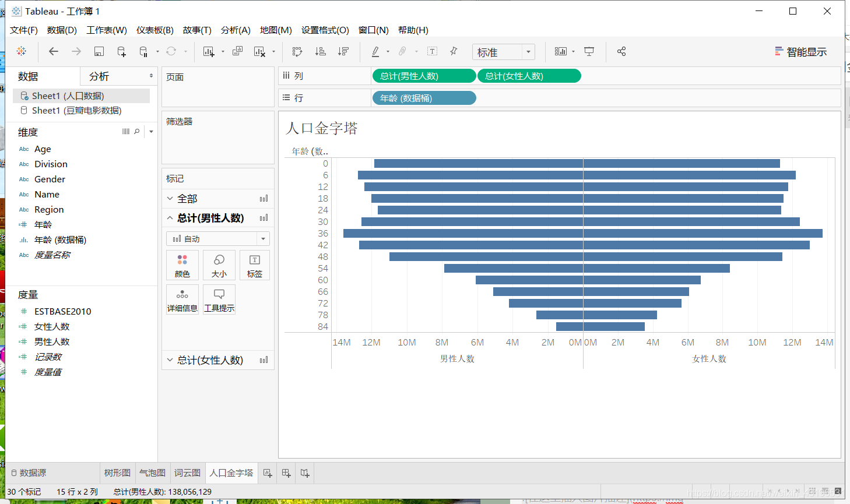Click 总计(女性人数) pill on columns
850x504 pixels.
click(529, 76)
